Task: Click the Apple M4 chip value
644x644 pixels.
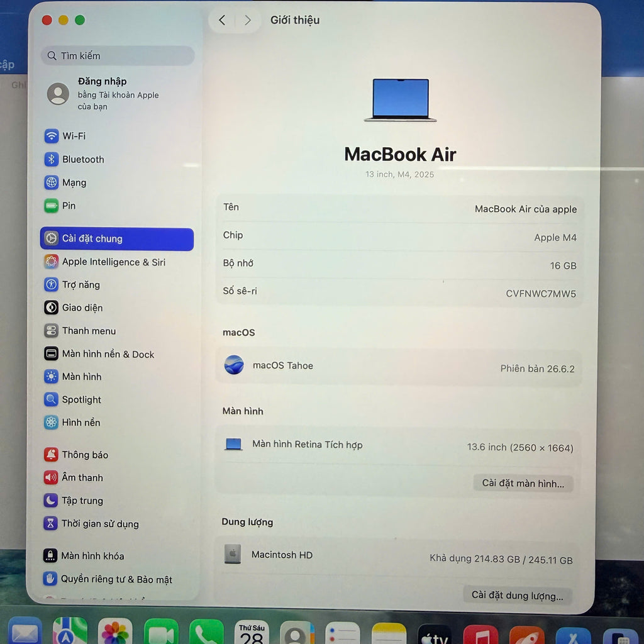Action: pos(555,238)
